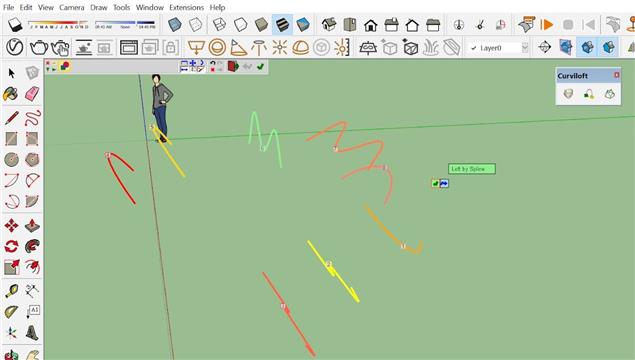Choose the pink Eraser tool
The image size is (635, 360).
(32, 94)
